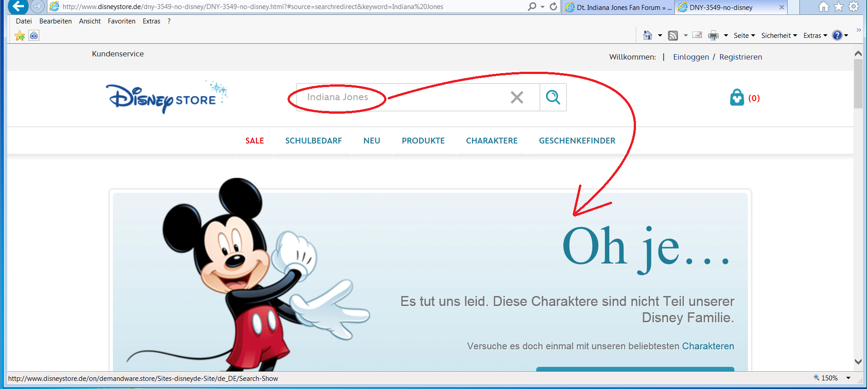Expand the Seite dropdown menu
The width and height of the screenshot is (868, 389).
(744, 36)
